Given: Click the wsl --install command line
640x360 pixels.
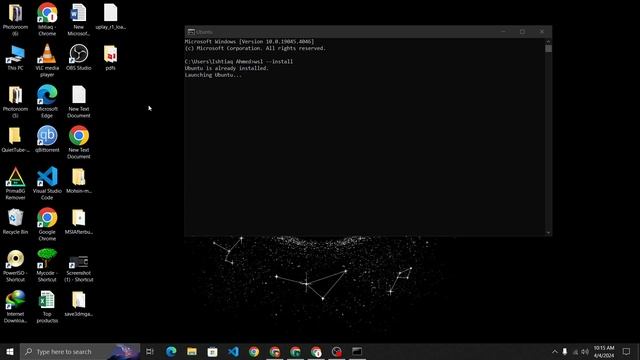Looking at the screenshot, I should [239, 62].
